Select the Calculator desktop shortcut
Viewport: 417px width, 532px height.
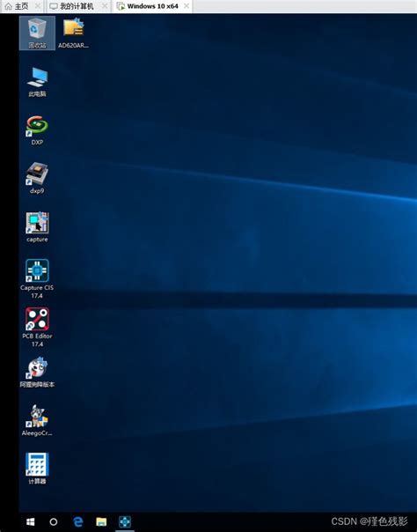click(37, 469)
